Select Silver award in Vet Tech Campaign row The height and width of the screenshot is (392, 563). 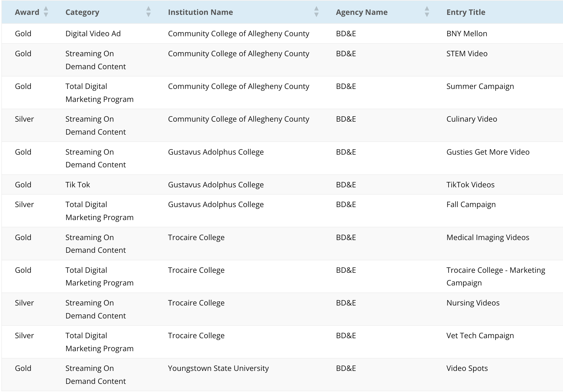(24, 335)
